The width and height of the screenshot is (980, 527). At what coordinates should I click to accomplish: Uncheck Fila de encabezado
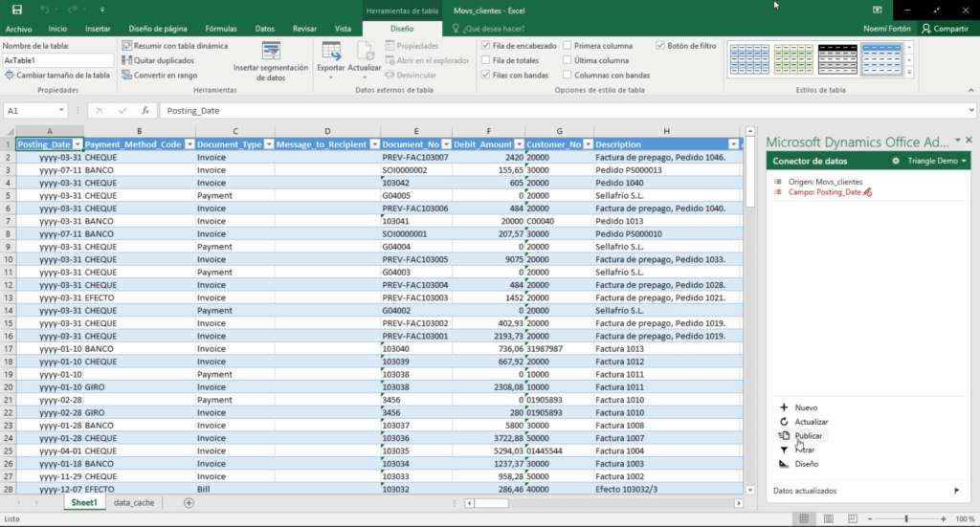pos(485,46)
